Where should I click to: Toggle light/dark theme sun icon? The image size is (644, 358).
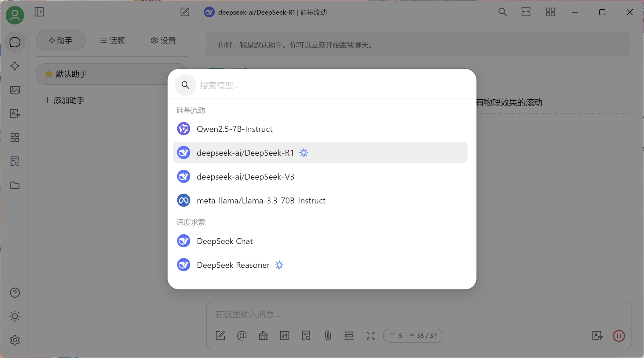tap(15, 316)
